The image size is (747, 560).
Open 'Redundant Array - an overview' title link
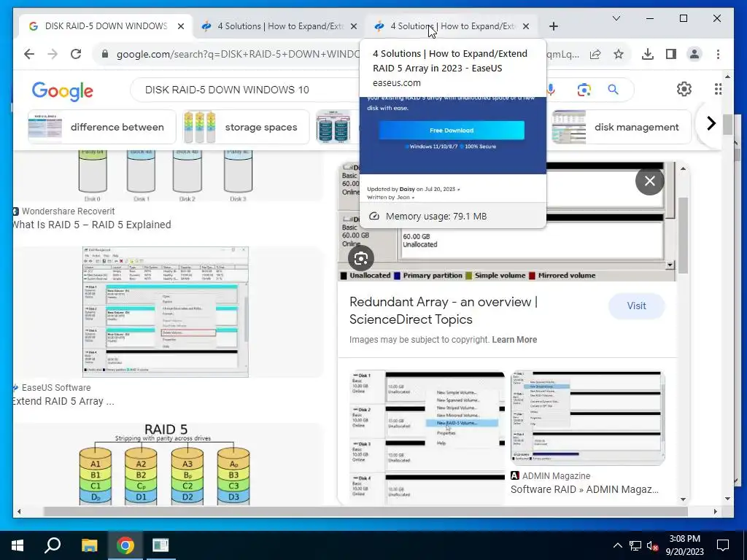point(444,311)
